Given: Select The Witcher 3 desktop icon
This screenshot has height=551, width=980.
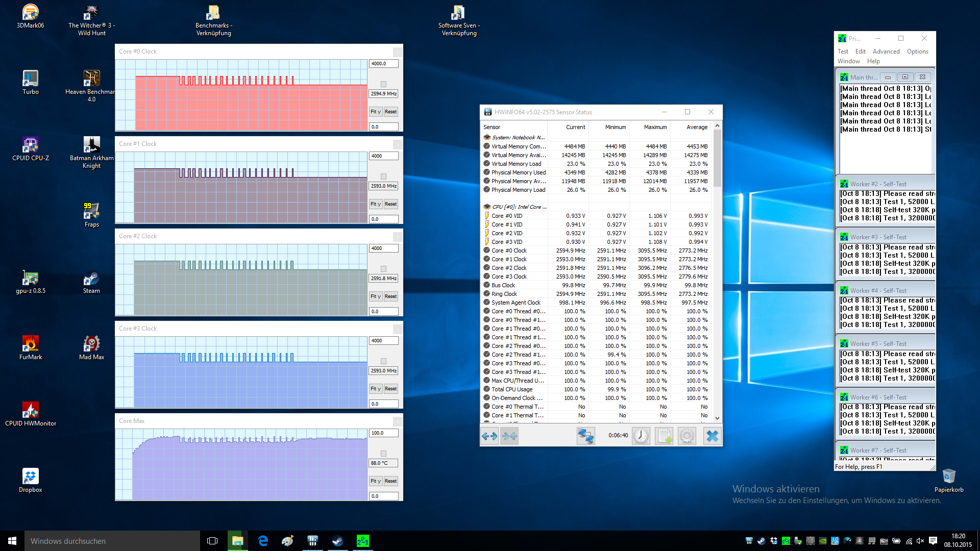Looking at the screenshot, I should (x=92, y=20).
